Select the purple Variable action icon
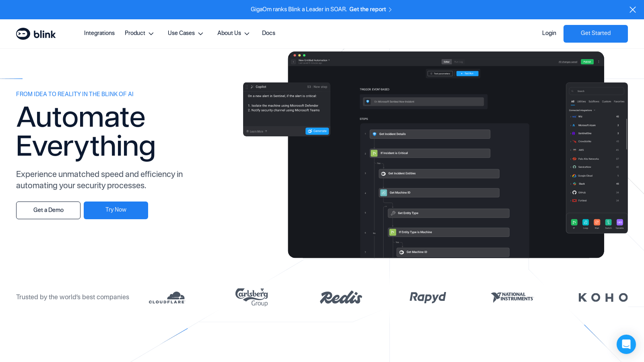This screenshot has height=362, width=644. click(x=620, y=222)
